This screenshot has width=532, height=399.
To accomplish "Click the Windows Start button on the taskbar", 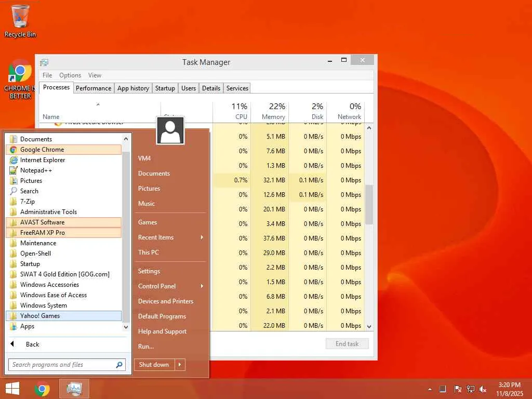I will pos(12,389).
